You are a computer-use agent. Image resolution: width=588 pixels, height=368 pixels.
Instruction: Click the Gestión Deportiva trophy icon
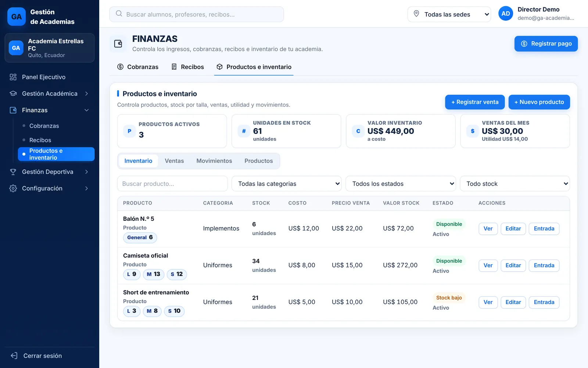pyautogui.click(x=13, y=172)
